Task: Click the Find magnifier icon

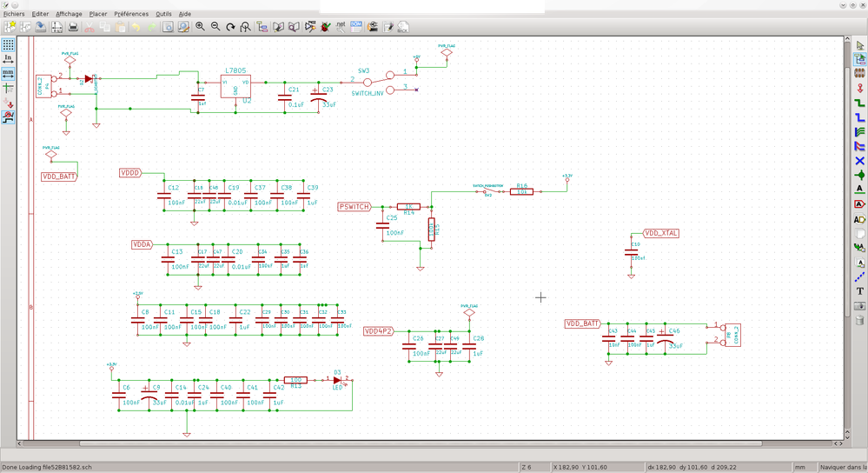Action: click(168, 27)
